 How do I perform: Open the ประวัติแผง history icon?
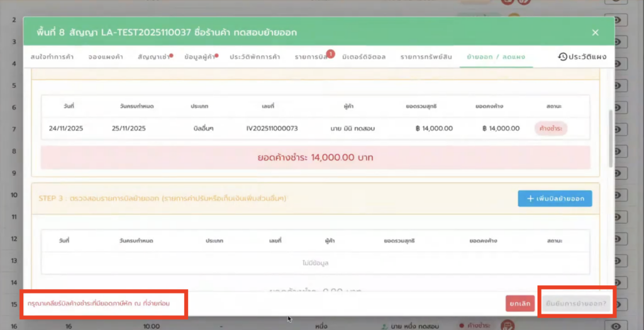(563, 57)
